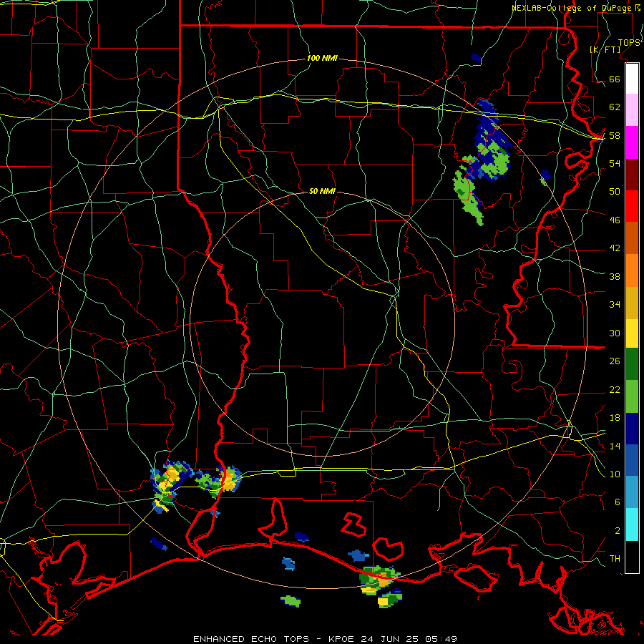Pick the magenta swatch in the tops legend
This screenshot has width=644, height=644.
[x=632, y=142]
